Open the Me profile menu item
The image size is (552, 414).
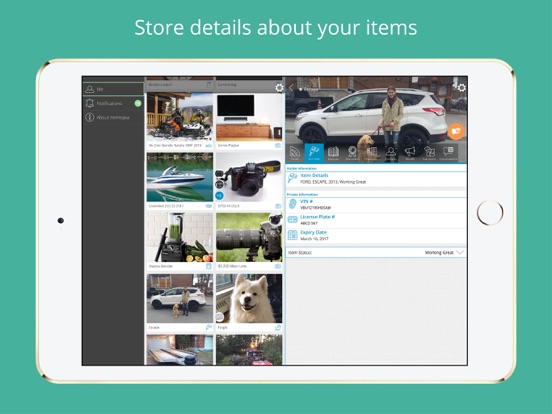point(113,89)
